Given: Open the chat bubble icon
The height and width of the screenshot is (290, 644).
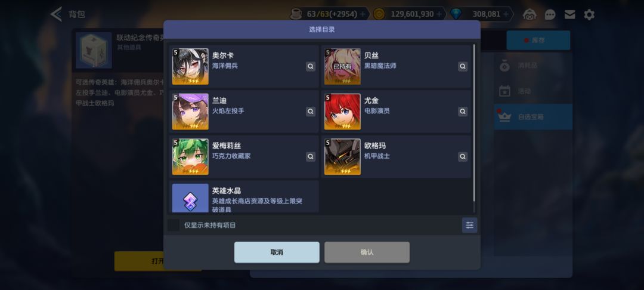Looking at the screenshot, I should click(550, 15).
